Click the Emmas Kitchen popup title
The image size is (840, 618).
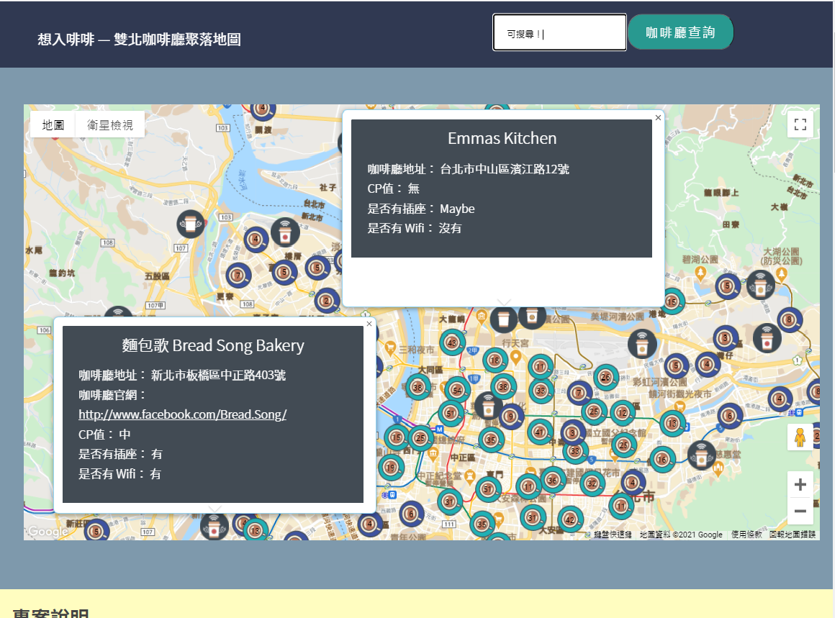point(502,138)
